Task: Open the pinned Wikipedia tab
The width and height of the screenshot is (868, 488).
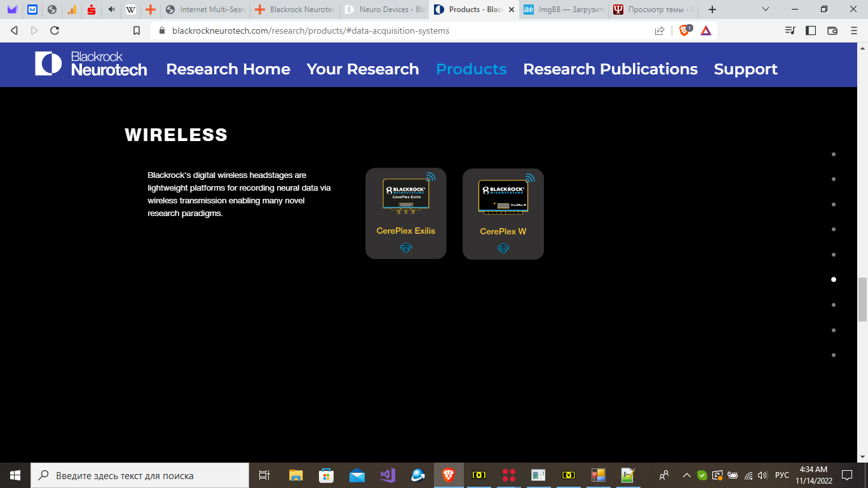Action: tap(131, 10)
